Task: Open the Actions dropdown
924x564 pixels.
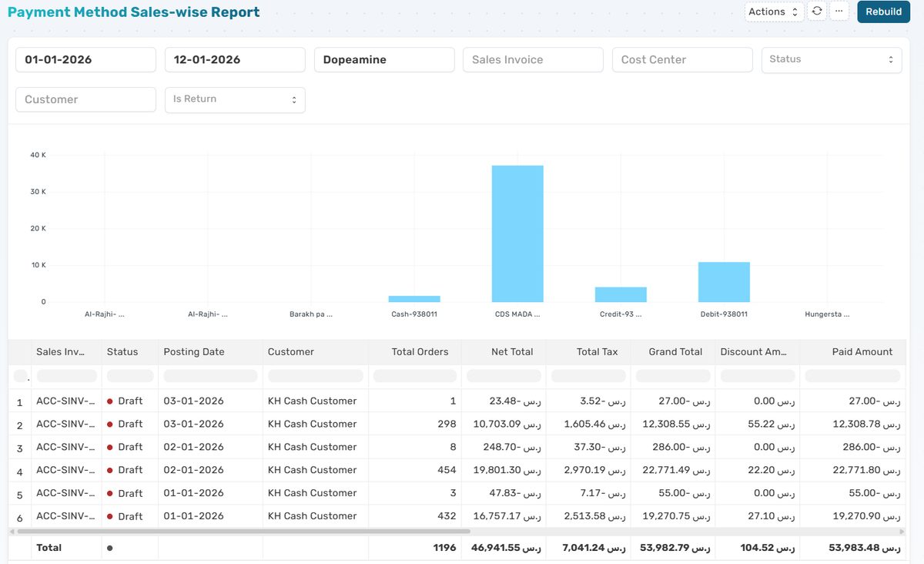Action: click(x=773, y=12)
